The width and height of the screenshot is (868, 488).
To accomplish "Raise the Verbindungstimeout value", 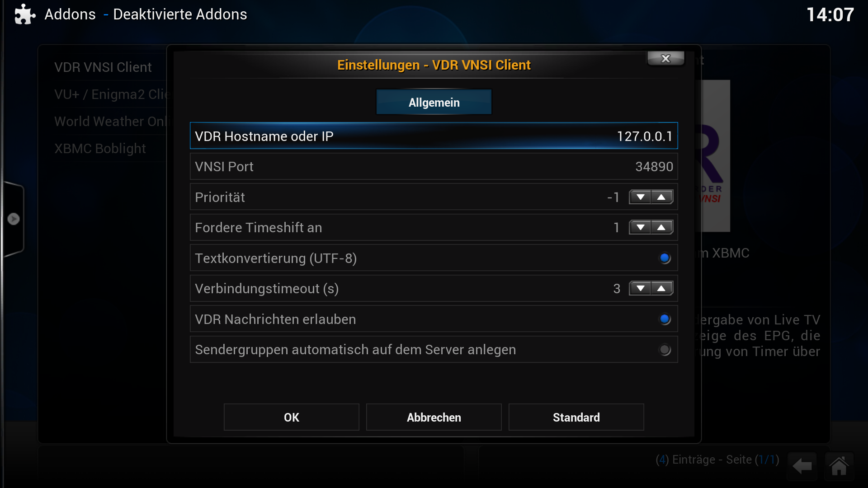I will [x=661, y=288].
